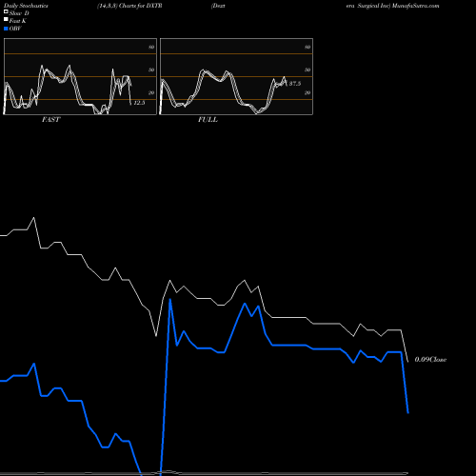Click the Charts for DXTR heading

(141, 6)
